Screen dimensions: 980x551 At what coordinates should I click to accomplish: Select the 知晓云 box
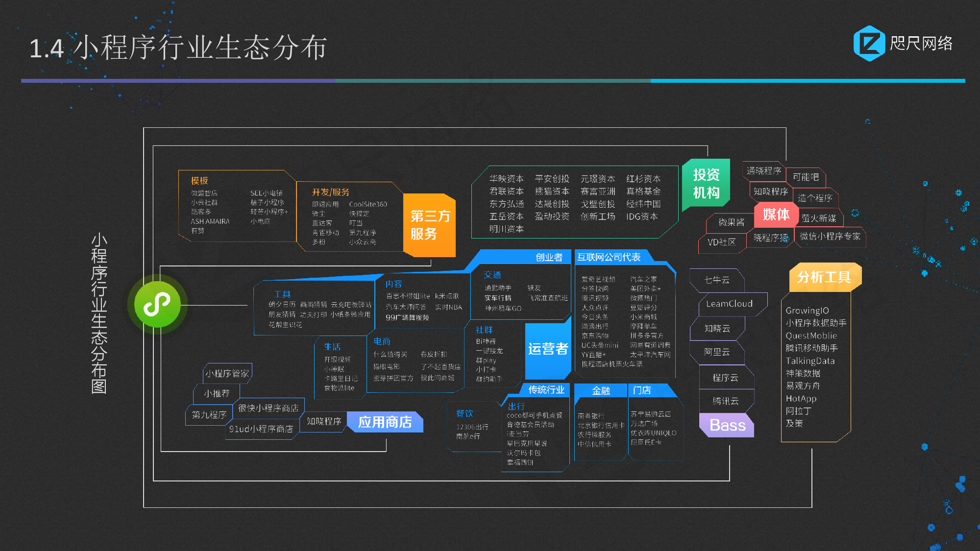(x=717, y=329)
